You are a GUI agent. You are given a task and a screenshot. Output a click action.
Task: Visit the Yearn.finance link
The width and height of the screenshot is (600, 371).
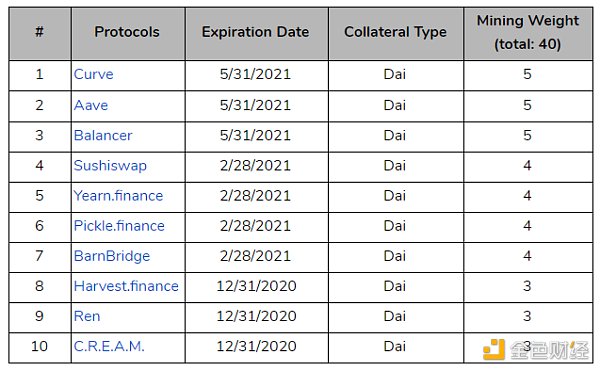click(118, 196)
